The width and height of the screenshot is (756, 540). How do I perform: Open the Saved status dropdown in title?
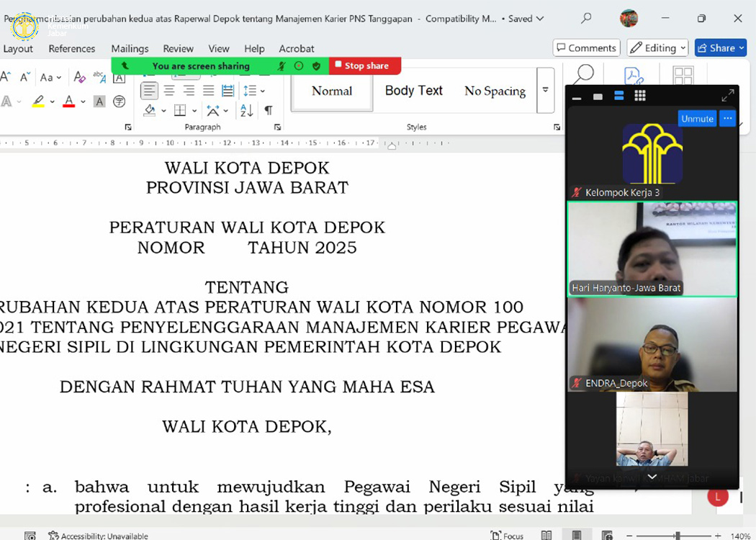[526, 19]
